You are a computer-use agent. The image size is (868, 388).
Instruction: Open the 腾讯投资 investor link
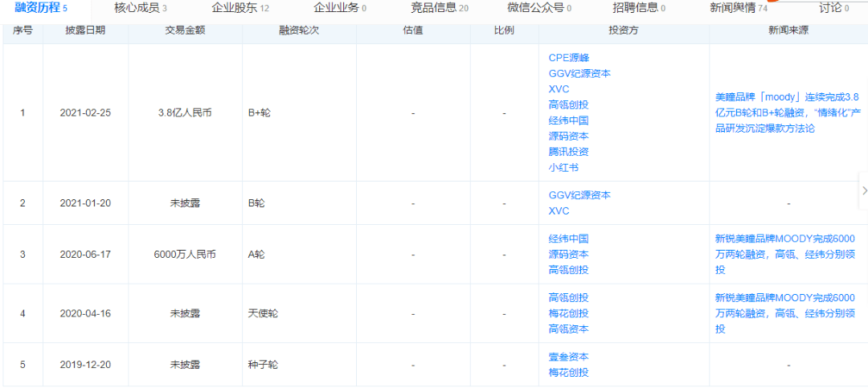[568, 152]
